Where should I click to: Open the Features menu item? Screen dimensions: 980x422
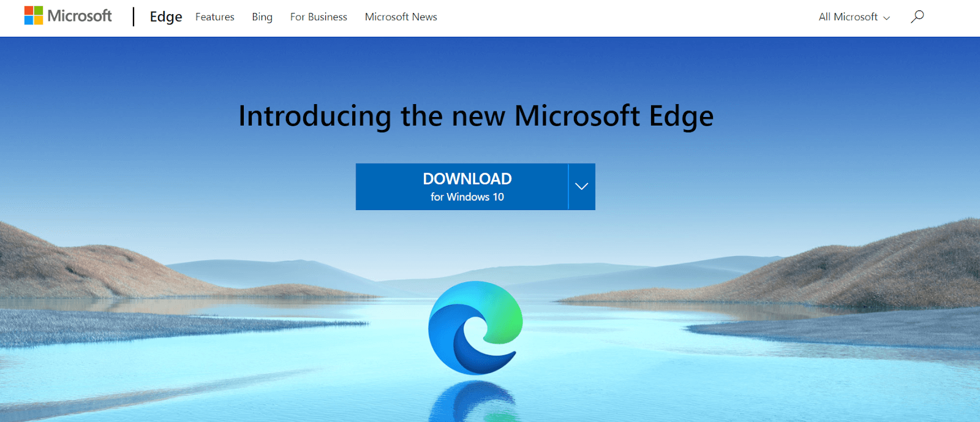pos(215,17)
